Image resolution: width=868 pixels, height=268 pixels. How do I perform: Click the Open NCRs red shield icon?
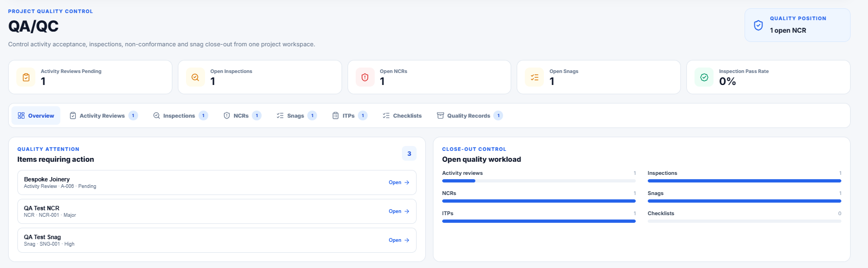365,77
